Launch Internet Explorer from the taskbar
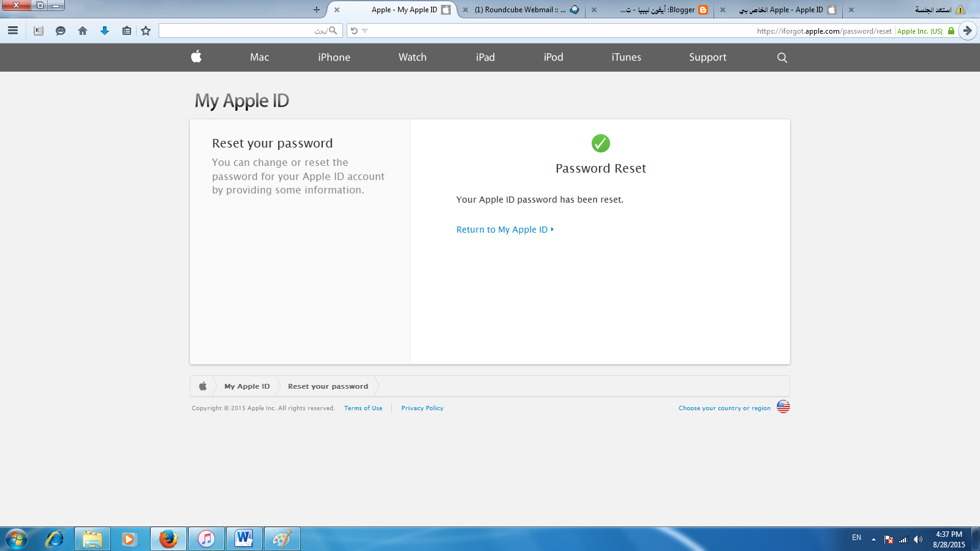The width and height of the screenshot is (980, 551). coord(55,539)
